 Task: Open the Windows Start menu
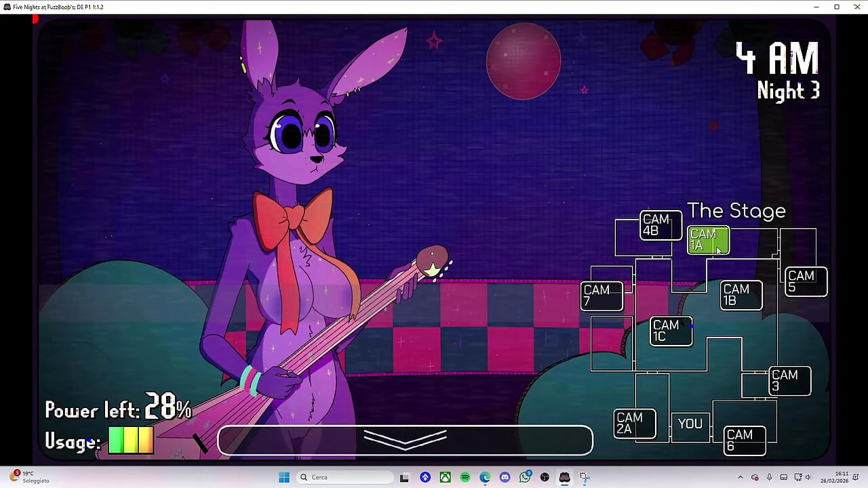coord(284,477)
